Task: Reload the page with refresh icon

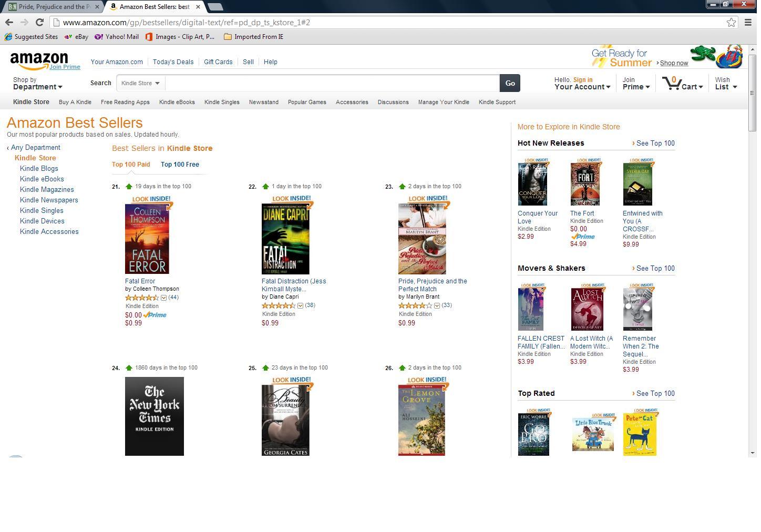Action: 39,22
